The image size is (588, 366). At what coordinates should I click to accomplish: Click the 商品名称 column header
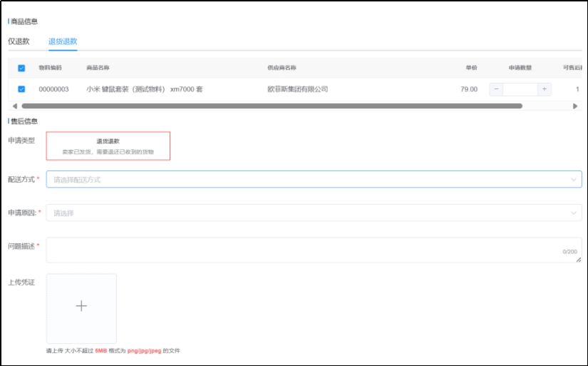[x=98, y=68]
